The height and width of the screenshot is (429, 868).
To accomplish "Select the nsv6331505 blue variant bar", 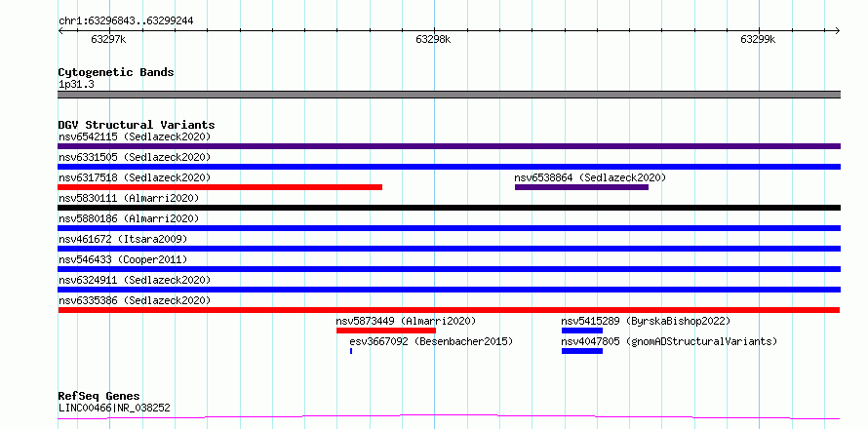I will (449, 167).
